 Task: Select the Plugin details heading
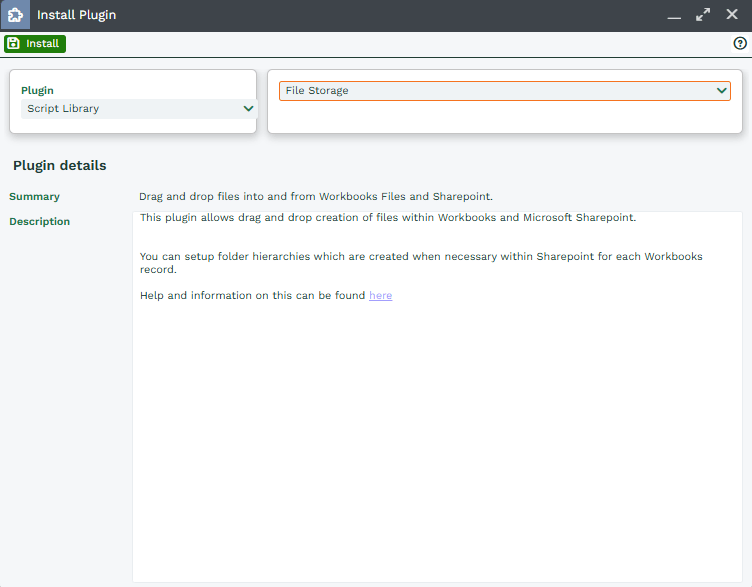(x=60, y=166)
